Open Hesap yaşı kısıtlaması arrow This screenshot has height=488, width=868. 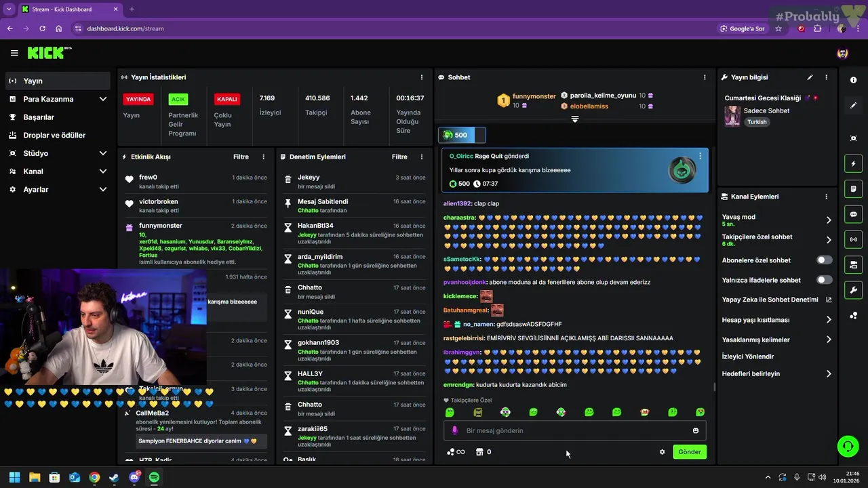click(829, 320)
